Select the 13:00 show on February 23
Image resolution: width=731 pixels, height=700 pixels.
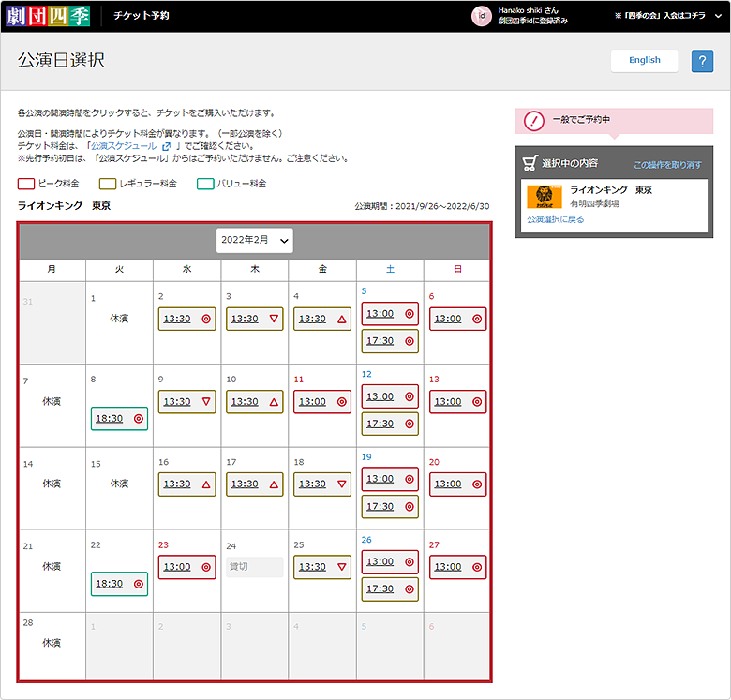[186, 567]
